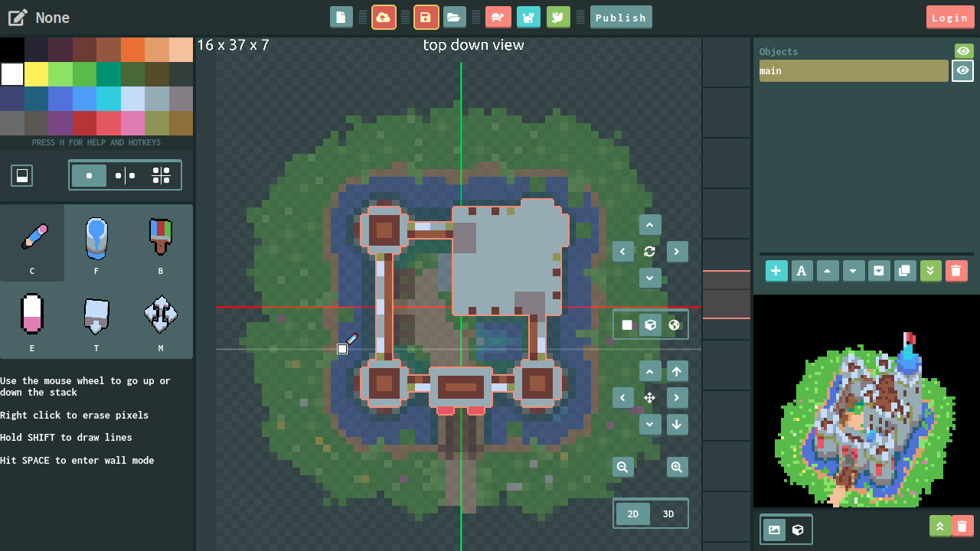
Task: Delete object with the red trash icon
Action: coord(955,271)
